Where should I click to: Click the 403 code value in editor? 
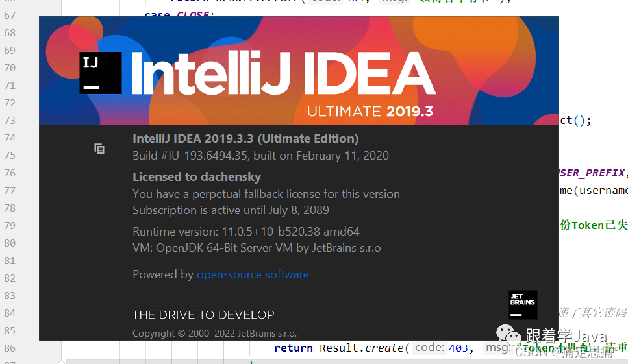point(458,348)
